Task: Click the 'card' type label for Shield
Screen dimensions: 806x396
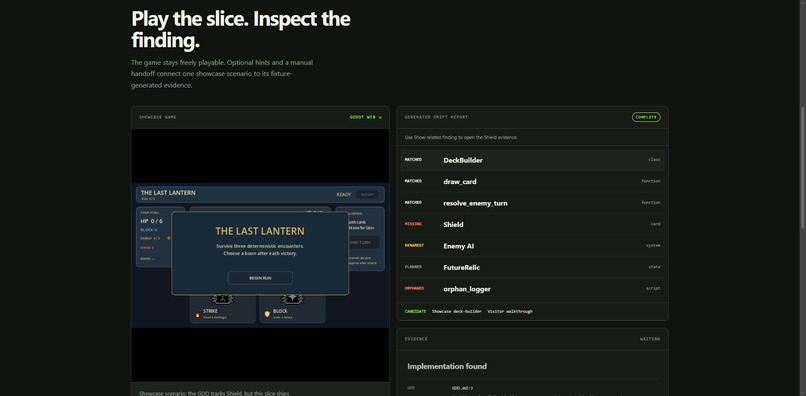Action: [655, 224]
